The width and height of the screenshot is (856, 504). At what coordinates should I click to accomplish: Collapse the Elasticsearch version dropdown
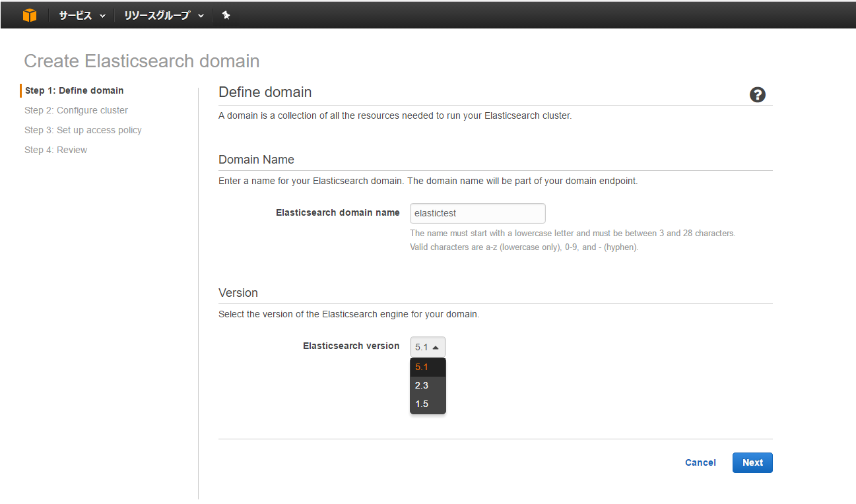(428, 347)
